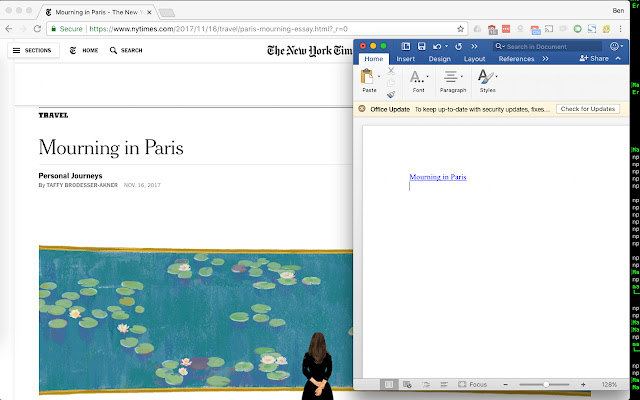Click the TRAVEL section label
The image size is (640, 400).
(53, 115)
